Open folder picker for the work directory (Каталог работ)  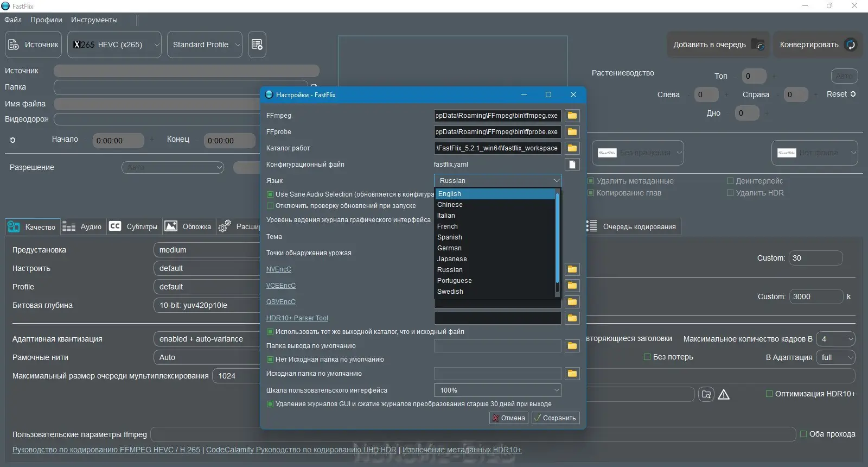pyautogui.click(x=572, y=148)
